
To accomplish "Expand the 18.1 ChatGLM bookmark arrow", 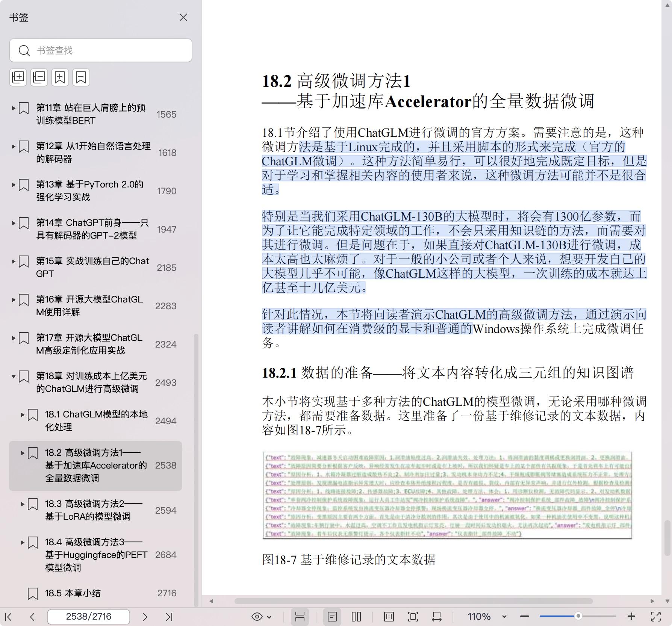I will (x=23, y=415).
